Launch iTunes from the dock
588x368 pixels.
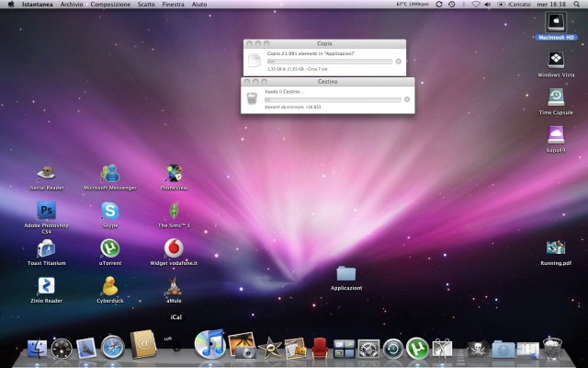coord(209,344)
